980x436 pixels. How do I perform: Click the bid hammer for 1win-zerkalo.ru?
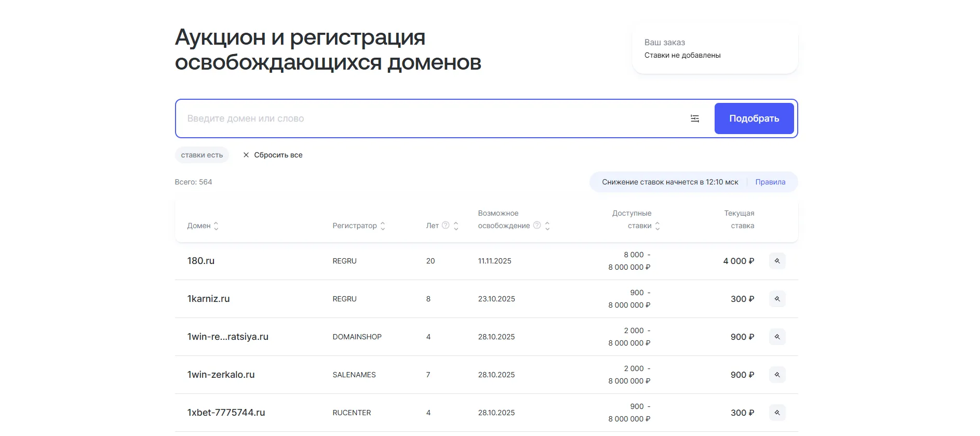[x=777, y=375]
